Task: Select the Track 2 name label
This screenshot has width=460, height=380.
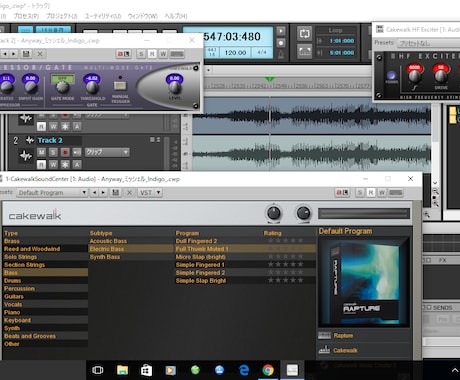Action: pyautogui.click(x=50, y=140)
